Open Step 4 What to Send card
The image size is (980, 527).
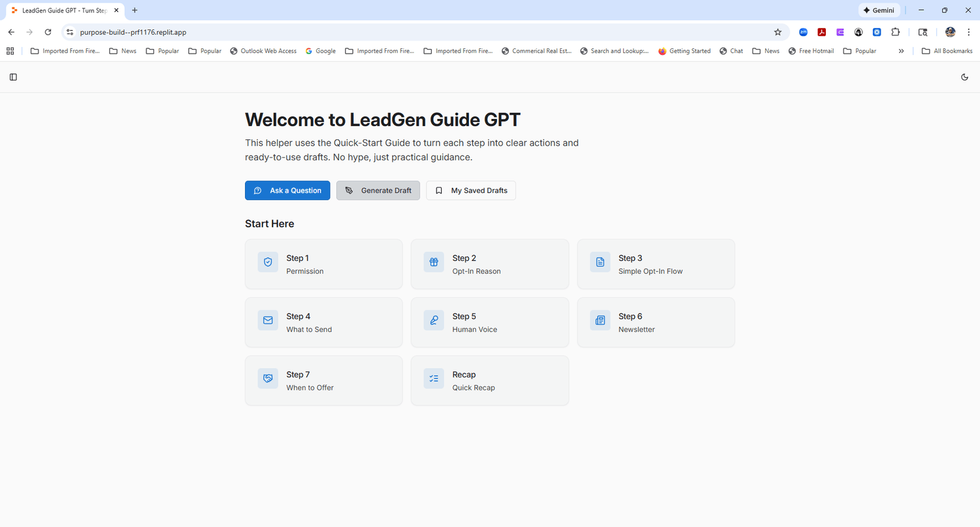coord(323,322)
